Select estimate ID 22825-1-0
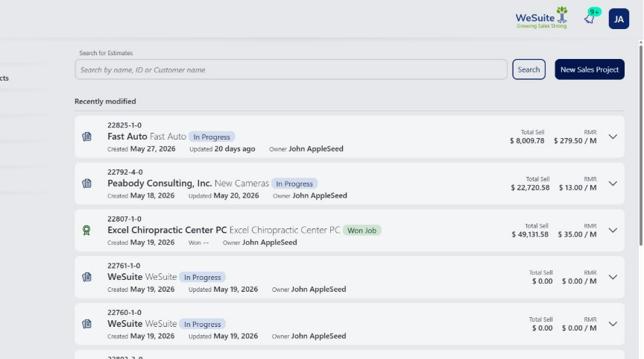Image resolution: width=644 pixels, height=359 pixels. pos(124,125)
